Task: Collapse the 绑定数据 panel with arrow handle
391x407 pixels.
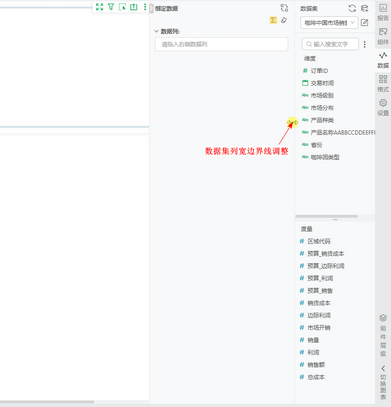Action: click(x=151, y=8)
